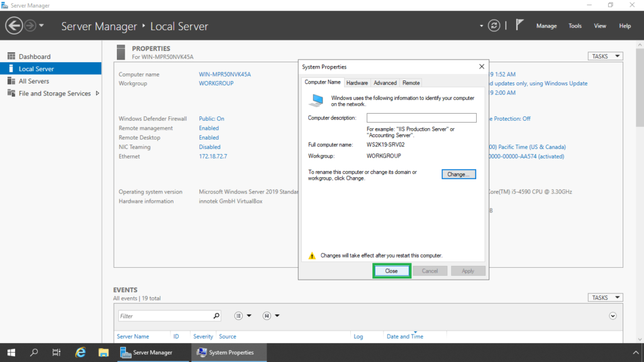The image size is (644, 362).
Task: Open the small dropdown arrow beside refresh
Action: click(x=481, y=26)
